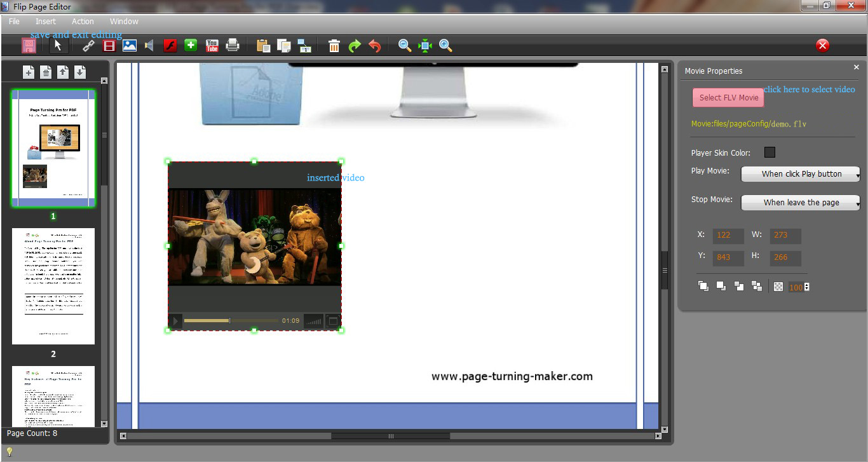Click the Movie:files/pageConfig/demo.flv path text
This screenshot has height=462, width=868.
pyautogui.click(x=749, y=124)
